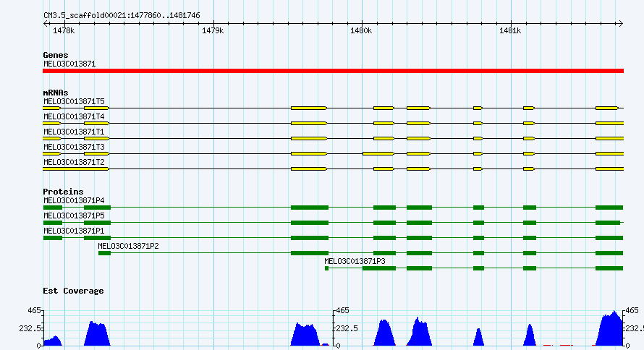Click T5 transcript's third yellow exon
Viewport: 644px width, 350px height.
click(309, 108)
